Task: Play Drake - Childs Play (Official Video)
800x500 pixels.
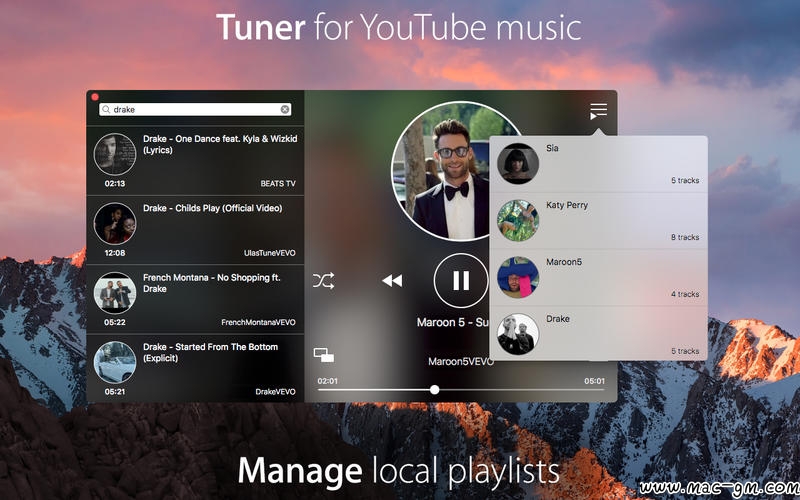Action: tap(195, 230)
